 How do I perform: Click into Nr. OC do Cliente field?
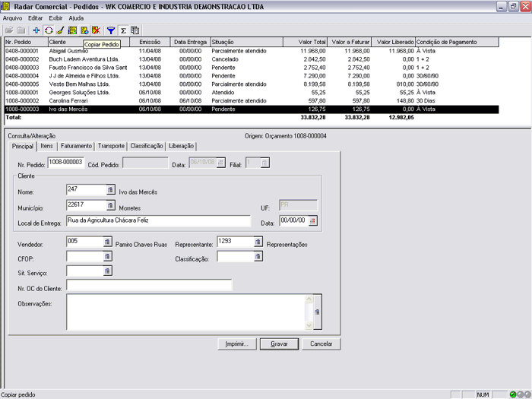pyautogui.click(x=149, y=286)
